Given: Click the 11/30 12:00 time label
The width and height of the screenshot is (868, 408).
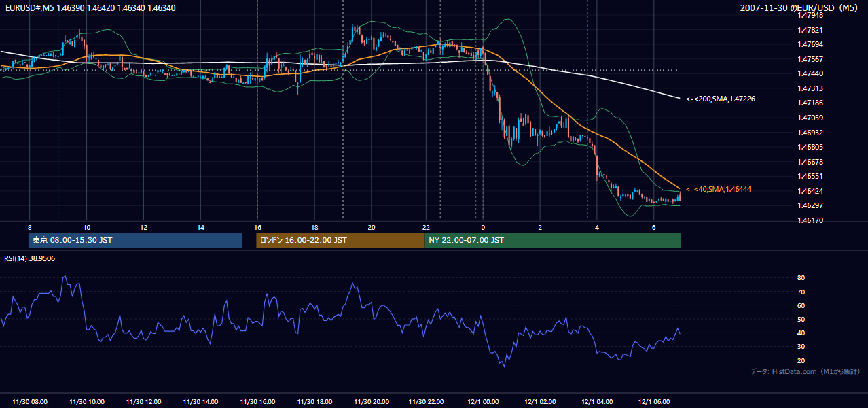Looking at the screenshot, I should point(144,402).
